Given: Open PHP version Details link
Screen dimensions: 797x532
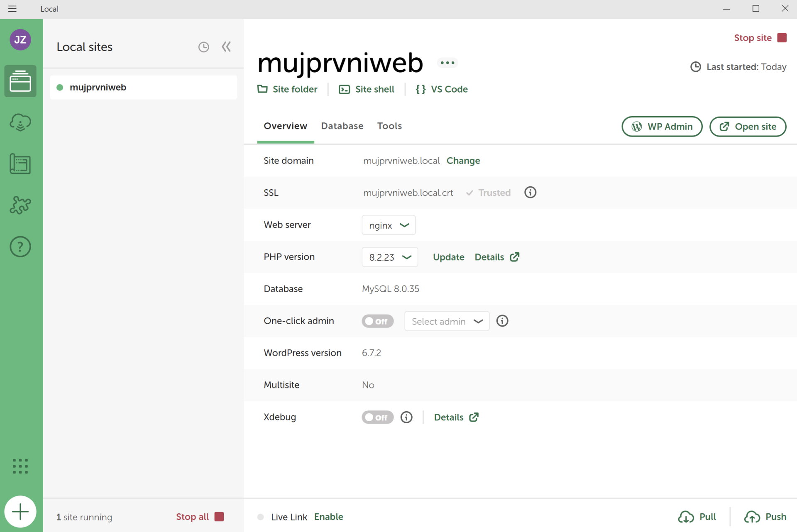Looking at the screenshot, I should point(497,257).
